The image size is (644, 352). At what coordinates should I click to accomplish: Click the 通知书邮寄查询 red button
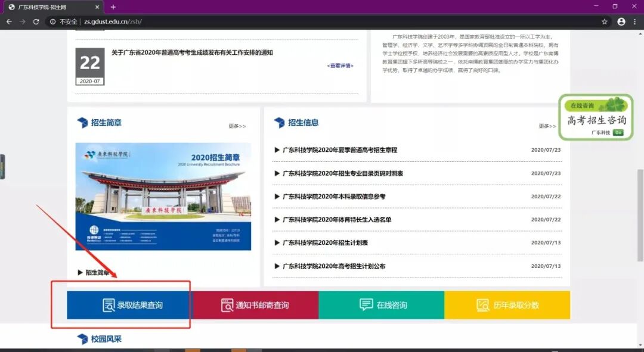point(255,305)
